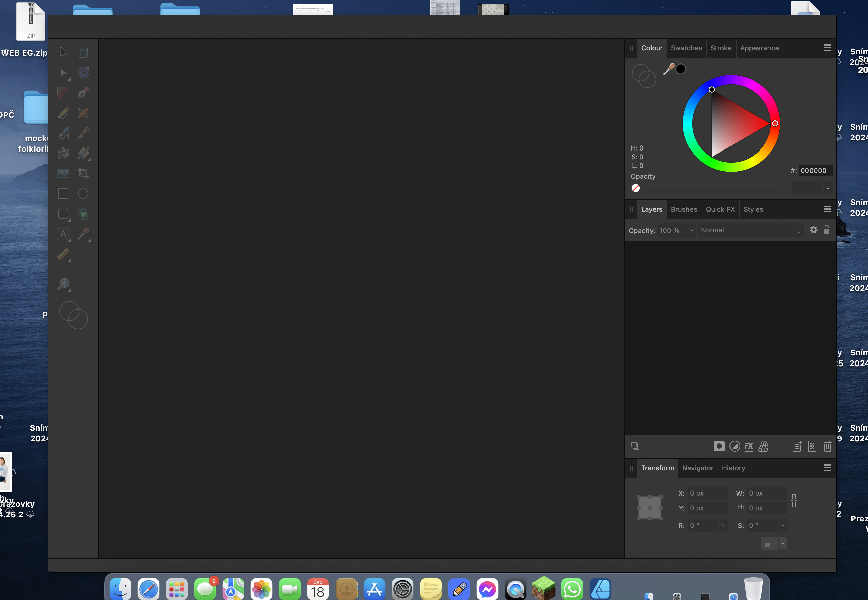Image resolution: width=868 pixels, height=600 pixels.
Task: Add an adjustment layer
Action: pos(735,446)
